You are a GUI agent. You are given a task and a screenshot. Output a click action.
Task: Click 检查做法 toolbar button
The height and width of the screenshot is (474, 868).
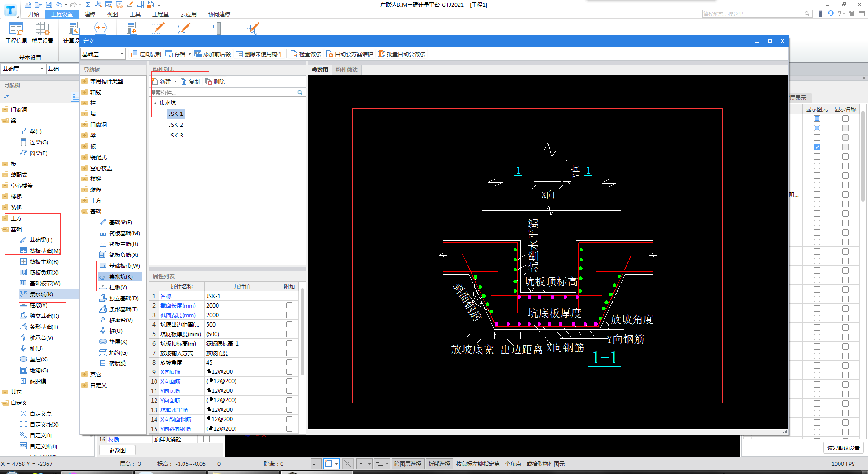[306, 54]
